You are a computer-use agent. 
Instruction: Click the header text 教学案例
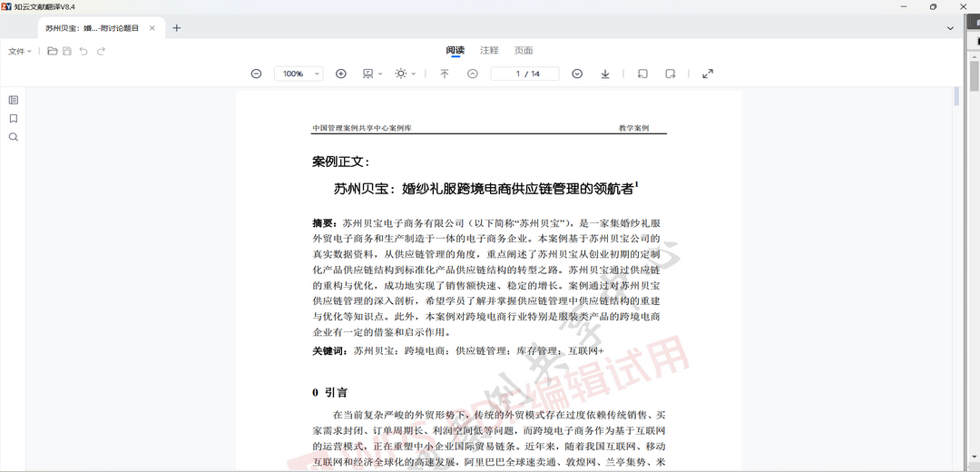point(633,128)
